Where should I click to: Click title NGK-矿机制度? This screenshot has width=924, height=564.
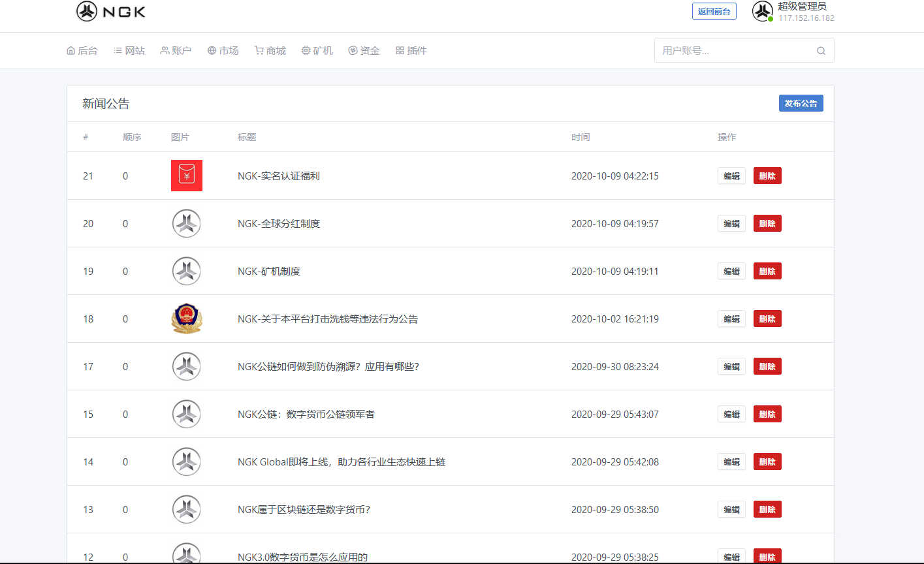(x=269, y=271)
